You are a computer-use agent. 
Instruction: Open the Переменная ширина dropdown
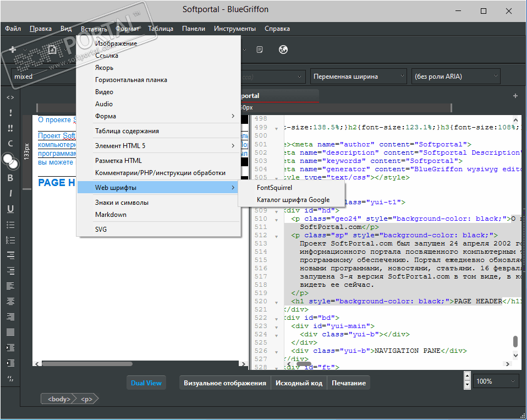point(359,77)
